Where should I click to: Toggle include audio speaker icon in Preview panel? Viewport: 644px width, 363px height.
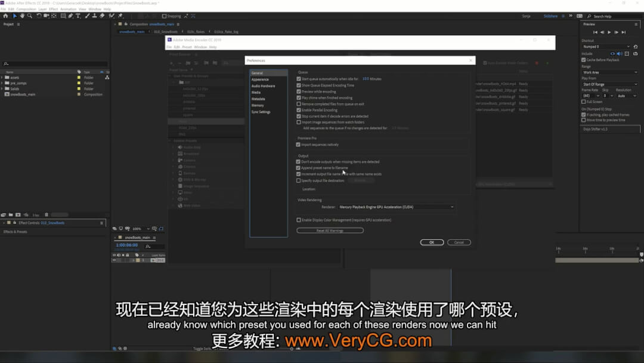620,54
